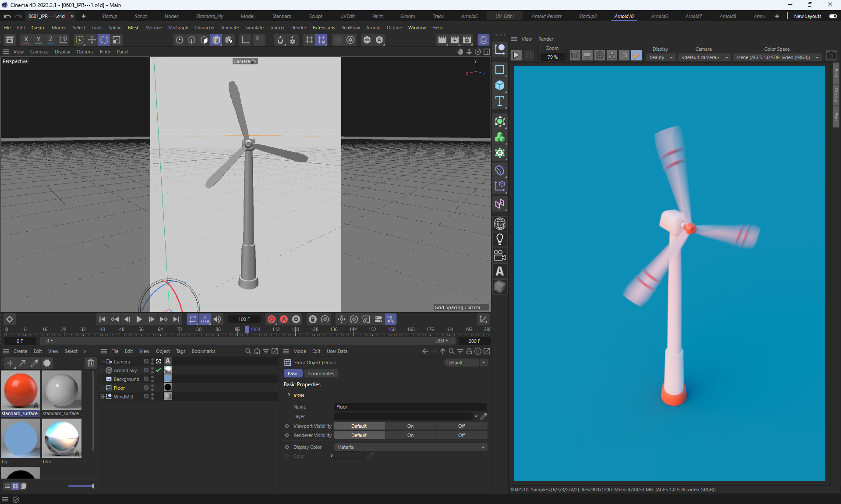The width and height of the screenshot is (841, 504).
Task: Set Renderer Visibility to Off
Action: coord(461,435)
